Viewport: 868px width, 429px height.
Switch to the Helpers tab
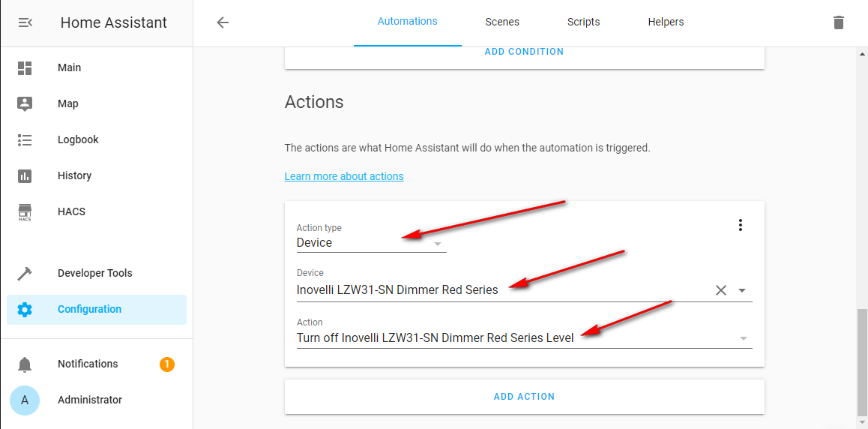click(x=666, y=22)
